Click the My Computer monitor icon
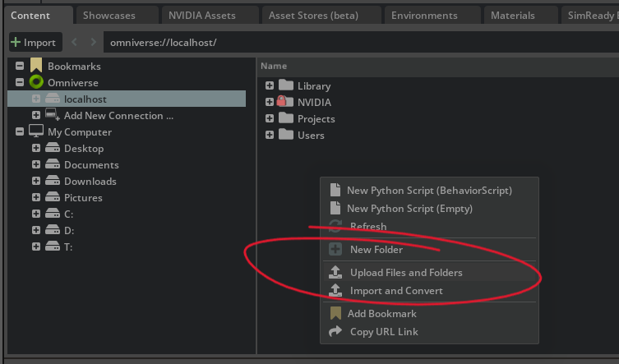Screen dimensions: 619x364 [x=36, y=131]
